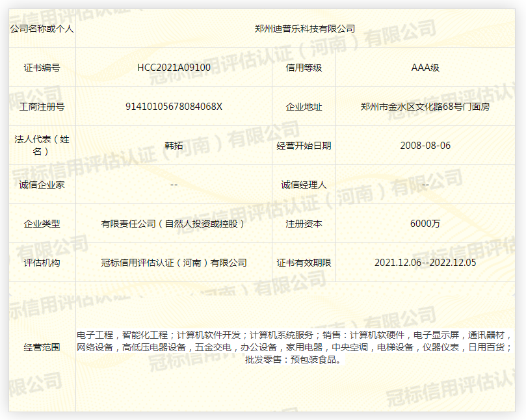Select the 注册资本 label cell
The image size is (526, 420).
click(x=304, y=224)
